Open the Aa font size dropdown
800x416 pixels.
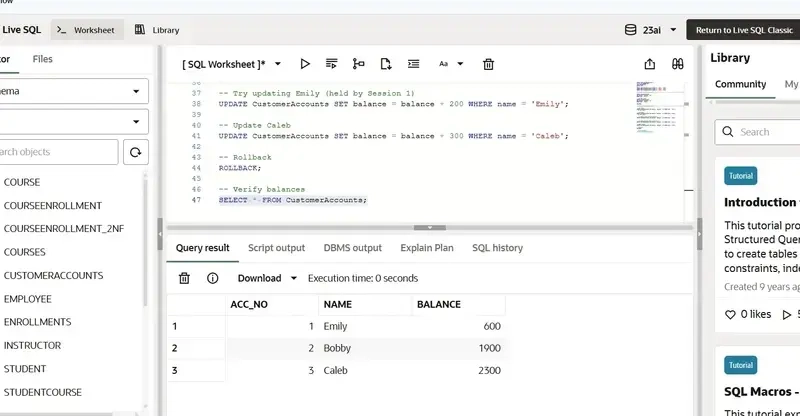[x=450, y=64]
